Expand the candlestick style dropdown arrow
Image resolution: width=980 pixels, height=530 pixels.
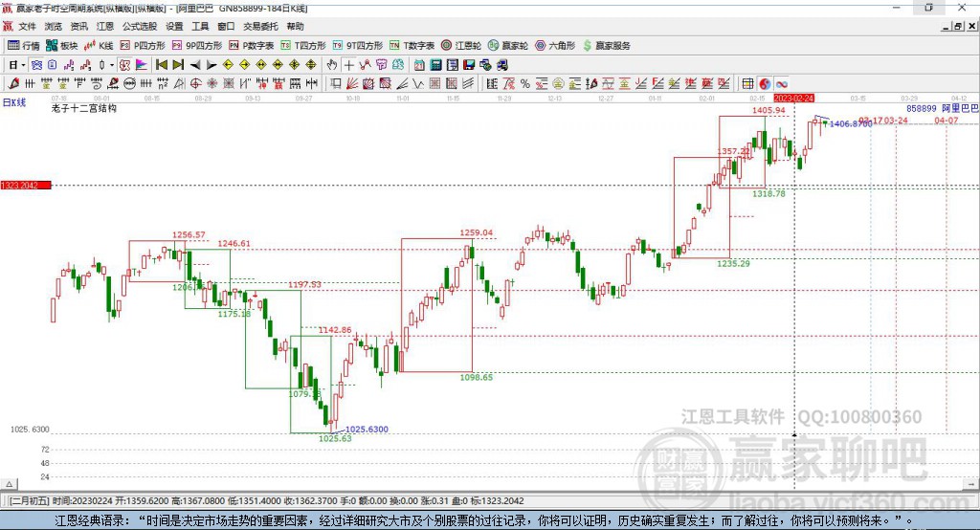coord(112,65)
